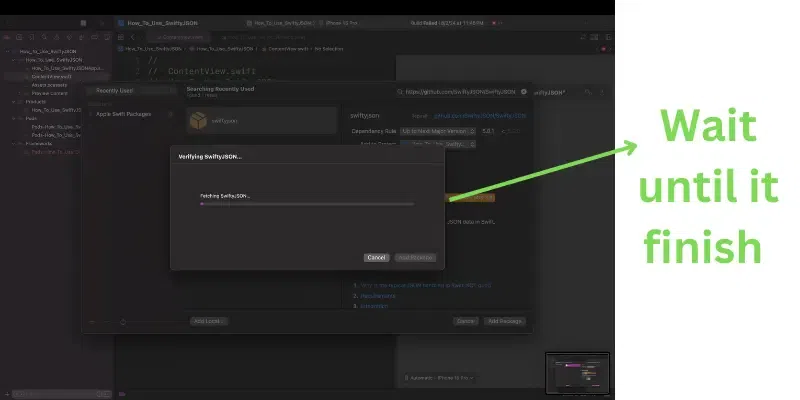The image size is (800, 400).
Task: Cancel the Verifying SwiftyJSON dialog
Action: click(x=376, y=258)
